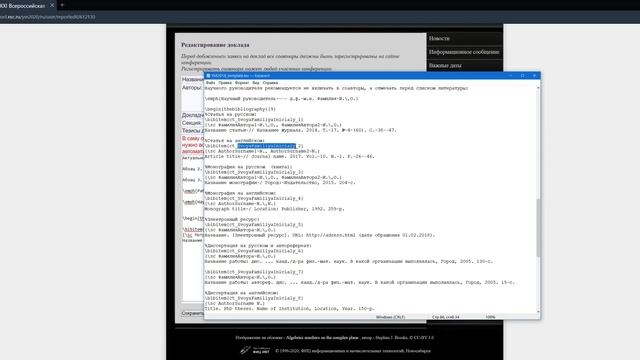Open Информационное сообщение in site sidebar
640x360 pixels.
(464, 52)
